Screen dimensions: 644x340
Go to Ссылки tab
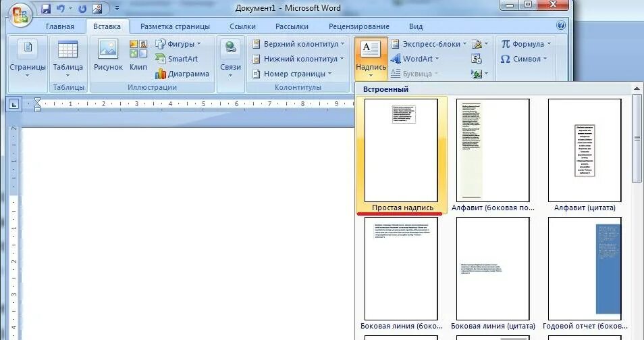click(x=243, y=26)
